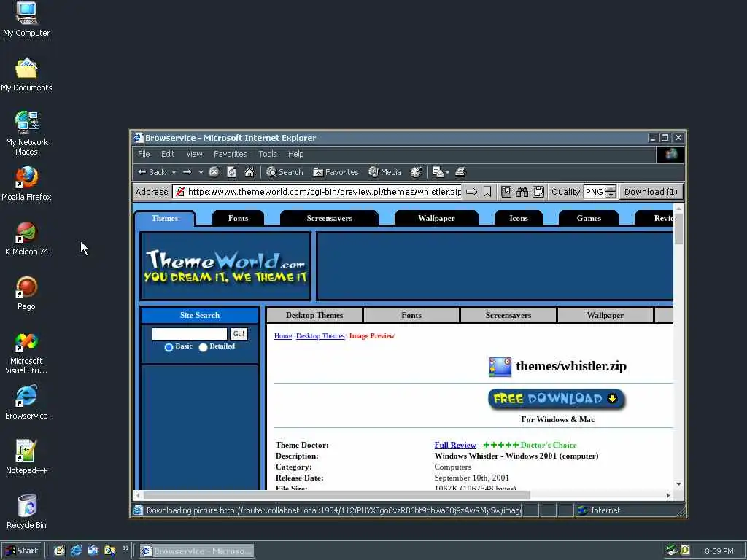Click the horizontal scrollbar right arrow

(x=668, y=495)
